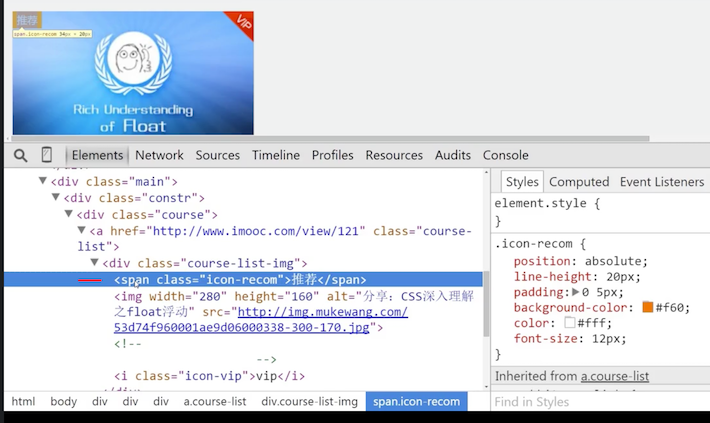Toggle the mobile device mode icon
The height and width of the screenshot is (423, 710).
coord(46,155)
